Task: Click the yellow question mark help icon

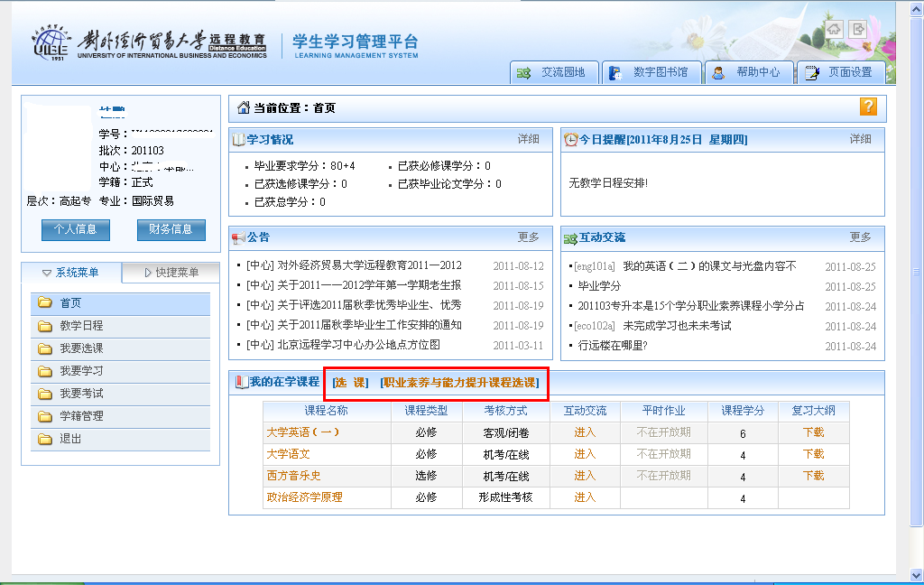Action: coord(869,107)
